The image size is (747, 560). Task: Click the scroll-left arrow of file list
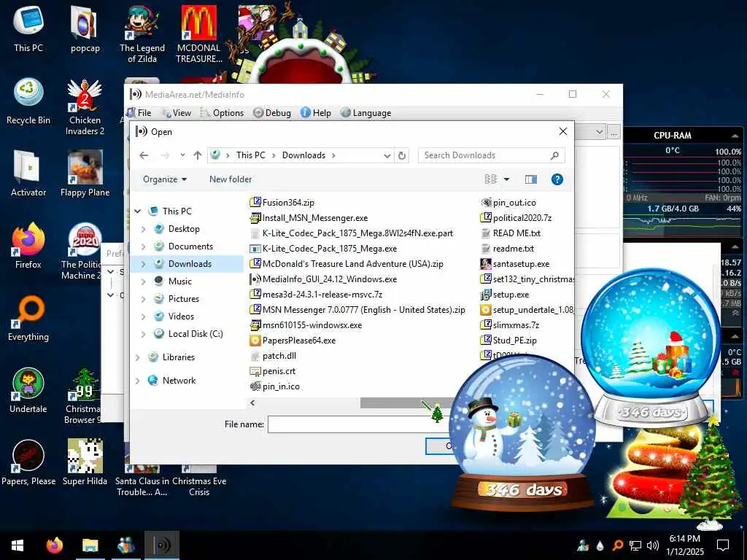pos(252,402)
